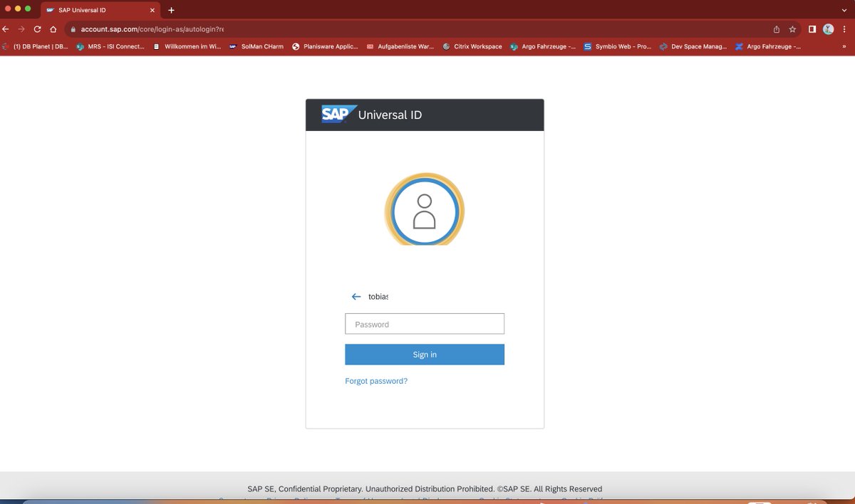
Task: Focus the Password field
Action: coord(425,324)
